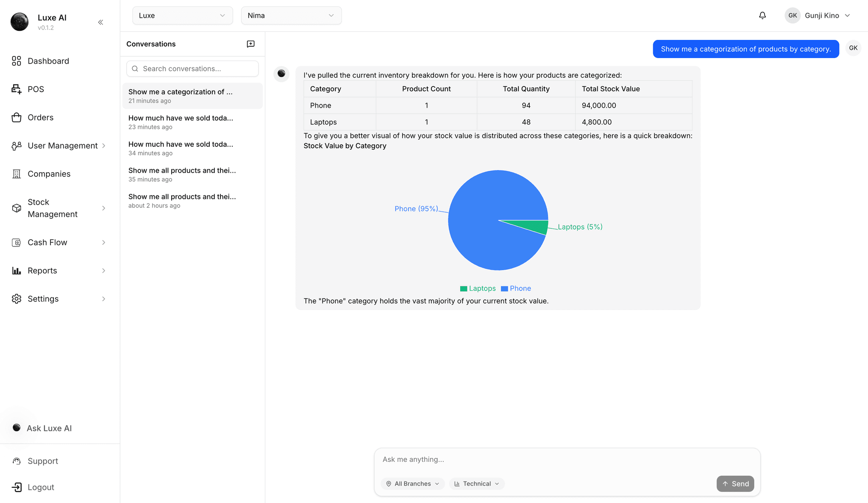The height and width of the screenshot is (503, 868).
Task: Click the Laptops (5%) chart label
Action: 580,227
